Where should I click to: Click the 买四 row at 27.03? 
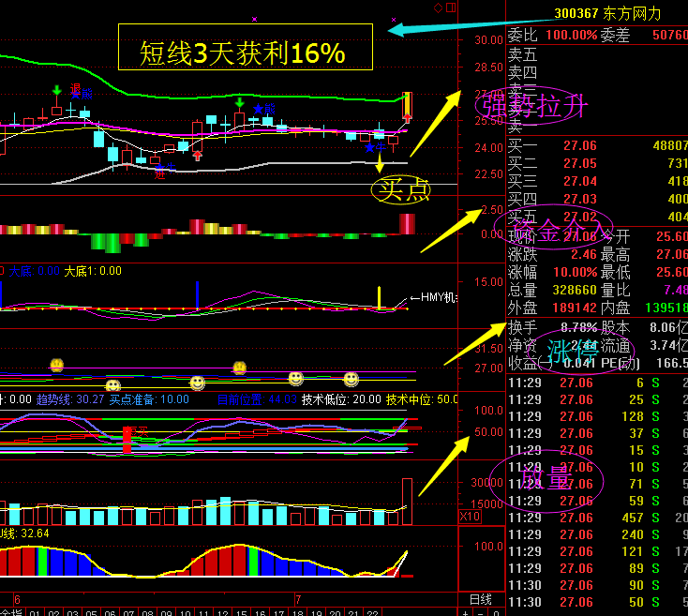[598, 199]
